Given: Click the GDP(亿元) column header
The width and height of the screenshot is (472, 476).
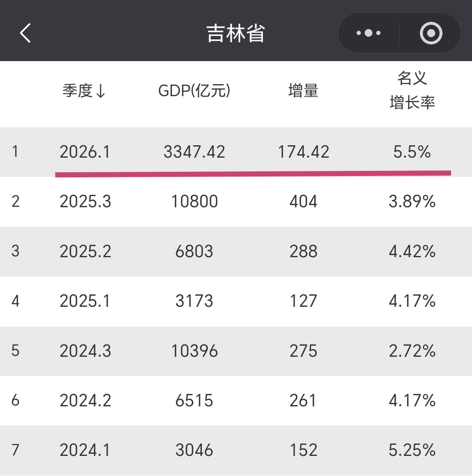Looking at the screenshot, I should point(195,90).
